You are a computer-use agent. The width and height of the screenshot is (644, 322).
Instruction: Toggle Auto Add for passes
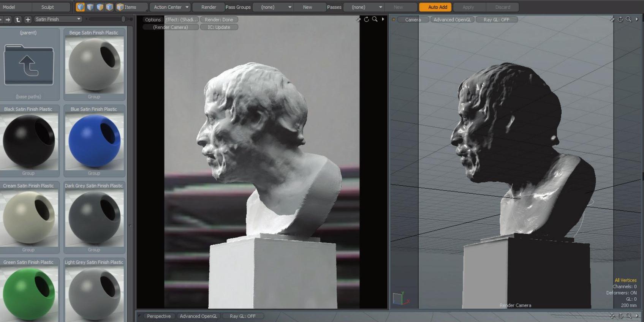pos(437,7)
